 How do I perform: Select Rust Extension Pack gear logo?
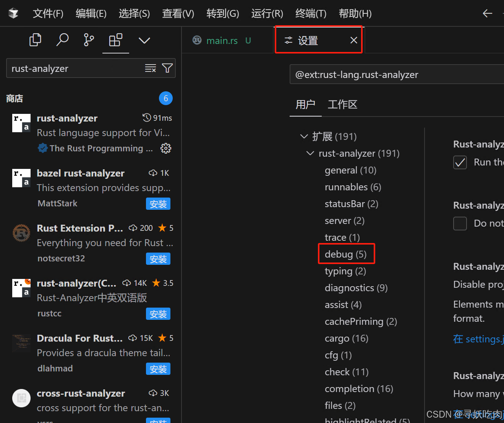coord(21,233)
